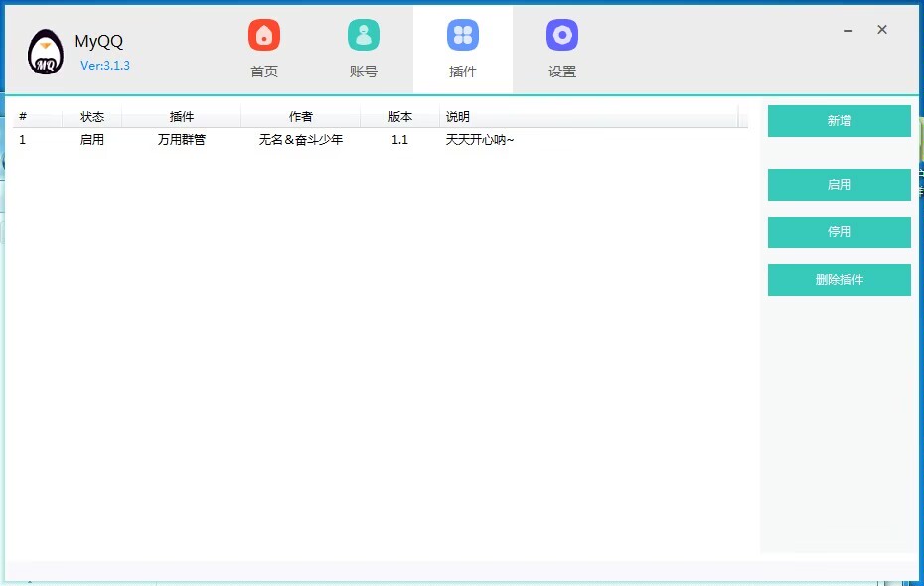Click the 新增 button to add a plugin
924x586 pixels.
839,120
